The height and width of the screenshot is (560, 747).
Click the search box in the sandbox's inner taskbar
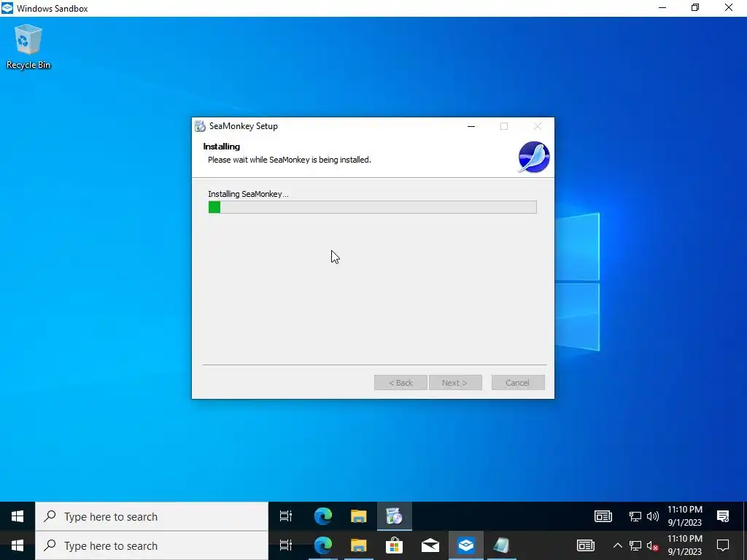(152, 517)
